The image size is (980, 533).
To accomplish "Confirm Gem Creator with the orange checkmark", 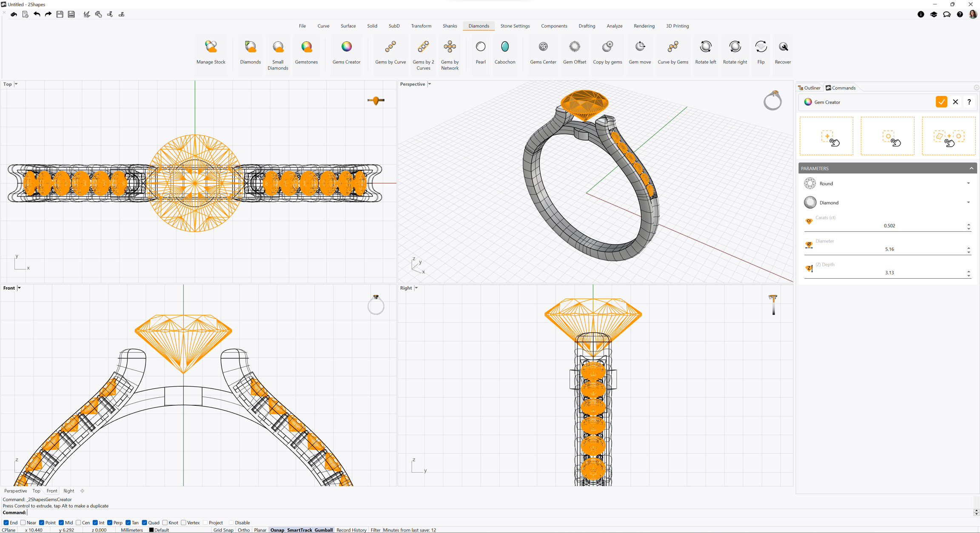I will 941,102.
